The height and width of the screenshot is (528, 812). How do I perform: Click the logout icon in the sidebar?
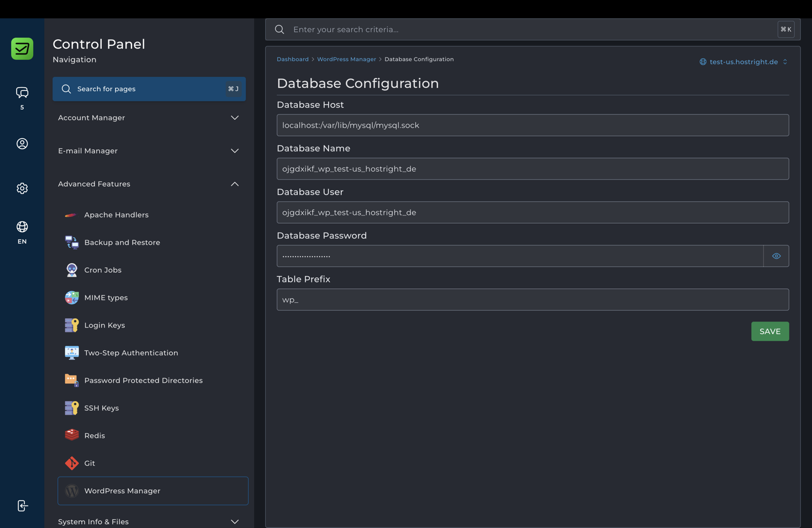coord(22,506)
